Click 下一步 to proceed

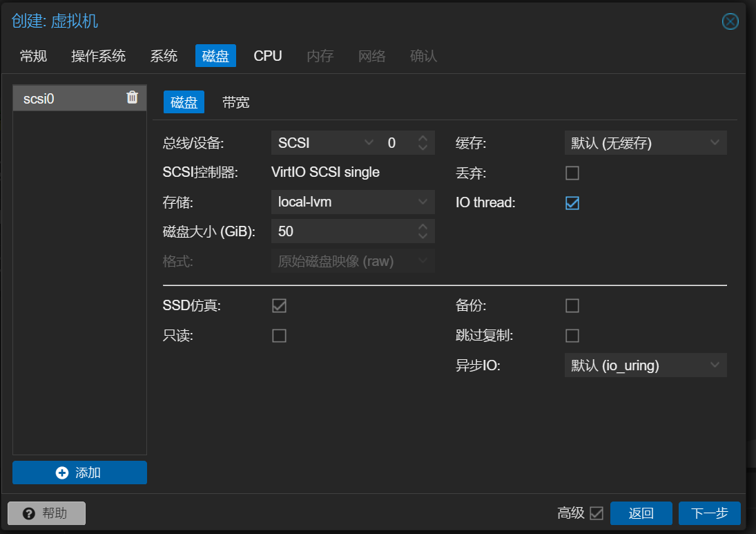709,513
